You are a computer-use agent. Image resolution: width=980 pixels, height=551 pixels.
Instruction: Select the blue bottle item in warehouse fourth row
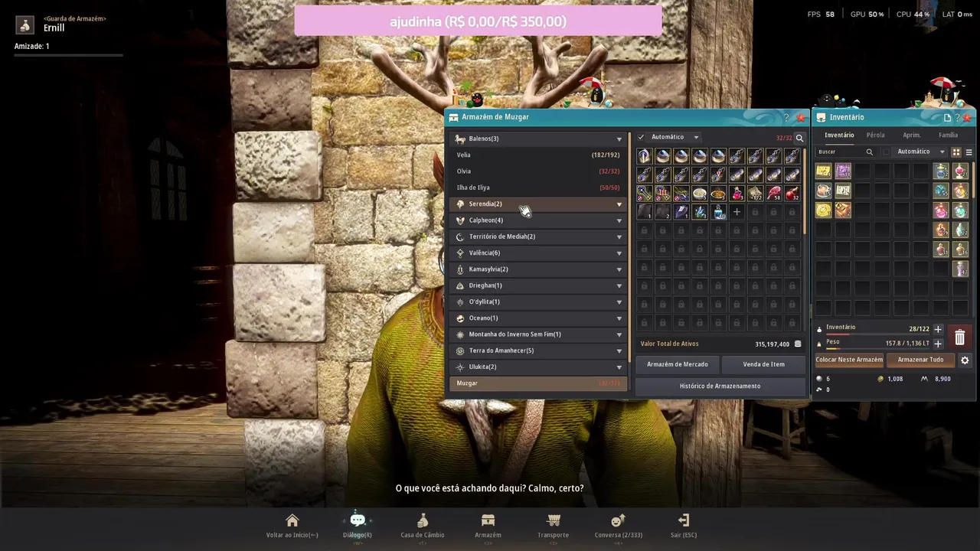tap(718, 212)
